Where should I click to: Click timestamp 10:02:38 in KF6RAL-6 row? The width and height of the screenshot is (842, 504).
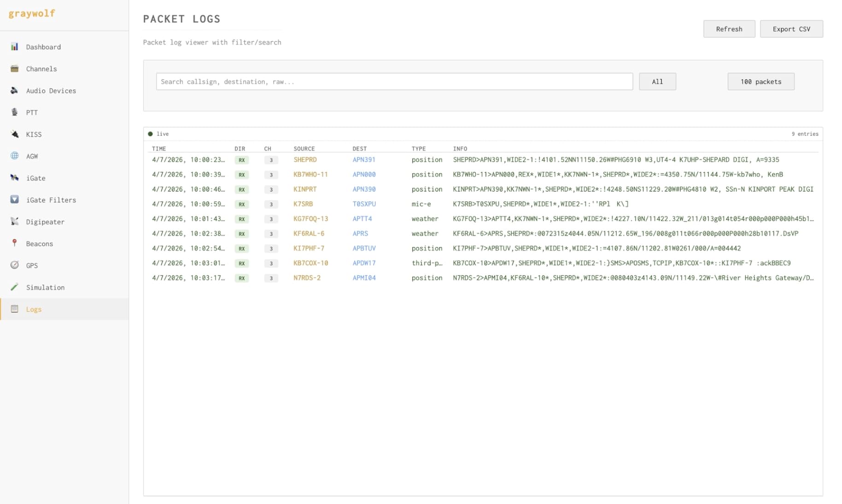coord(188,234)
